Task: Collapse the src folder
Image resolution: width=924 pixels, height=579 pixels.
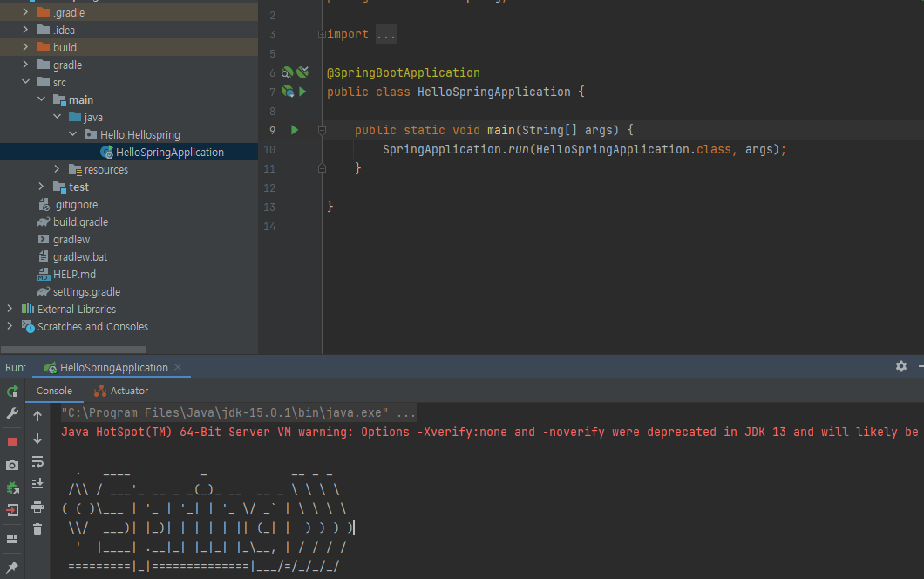Action: [x=25, y=82]
